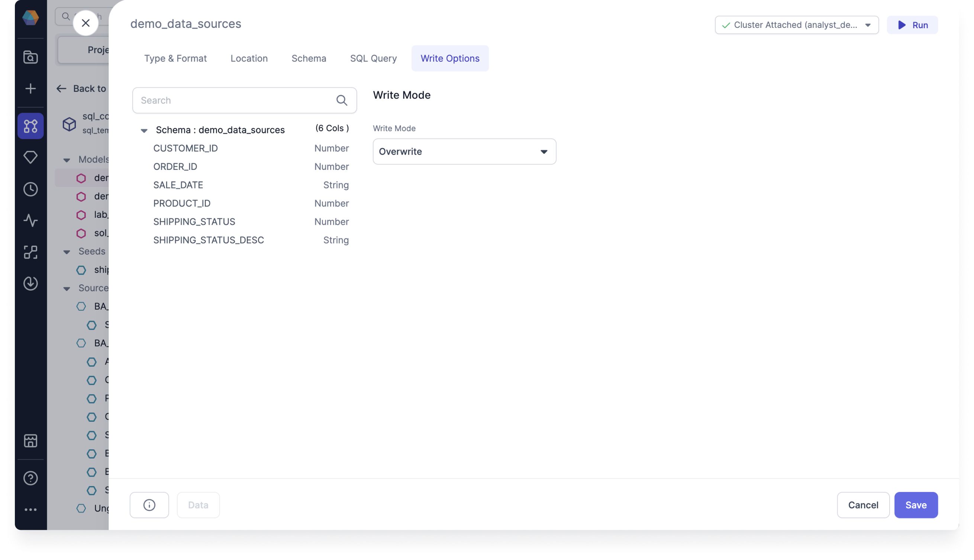
Task: Click Cancel to discard changes
Action: (x=863, y=505)
